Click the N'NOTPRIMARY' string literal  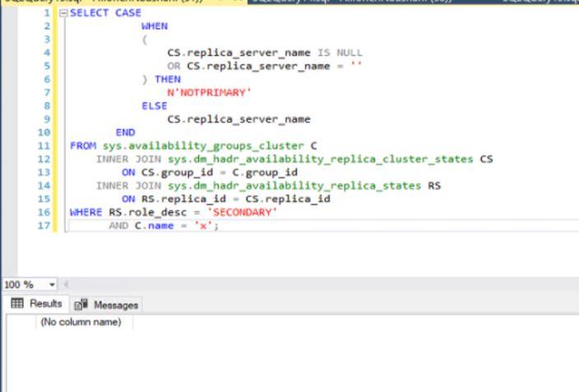[x=209, y=93]
